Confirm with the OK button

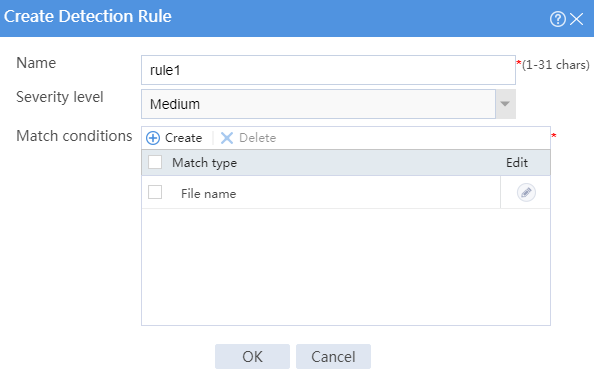point(252,356)
